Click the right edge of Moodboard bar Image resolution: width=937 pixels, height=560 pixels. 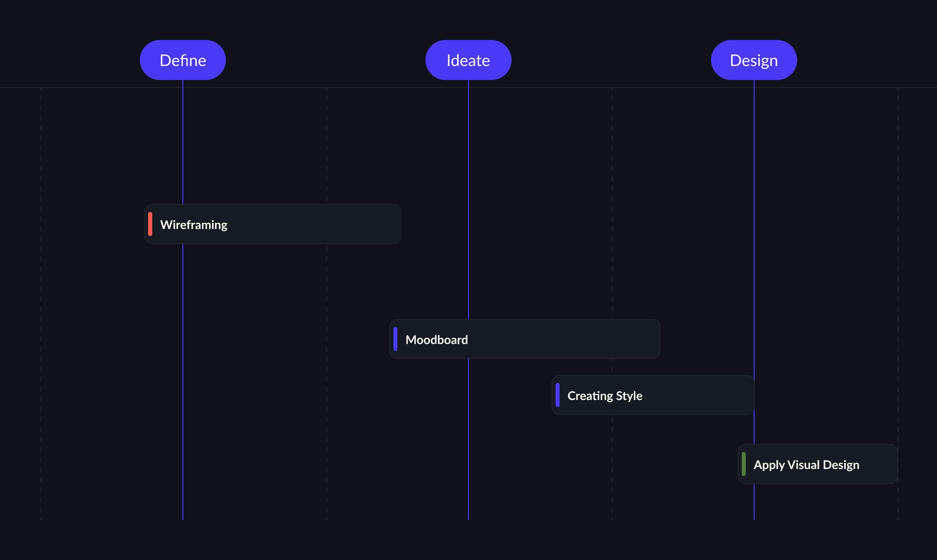pos(659,339)
